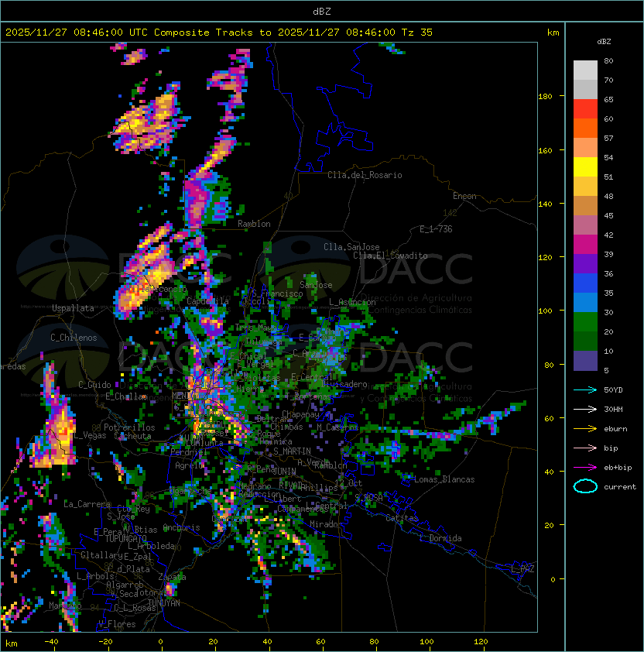Select the purple 36–39 dBZ legend swatch
Viewport: 644px width, 652px height.
[585, 263]
